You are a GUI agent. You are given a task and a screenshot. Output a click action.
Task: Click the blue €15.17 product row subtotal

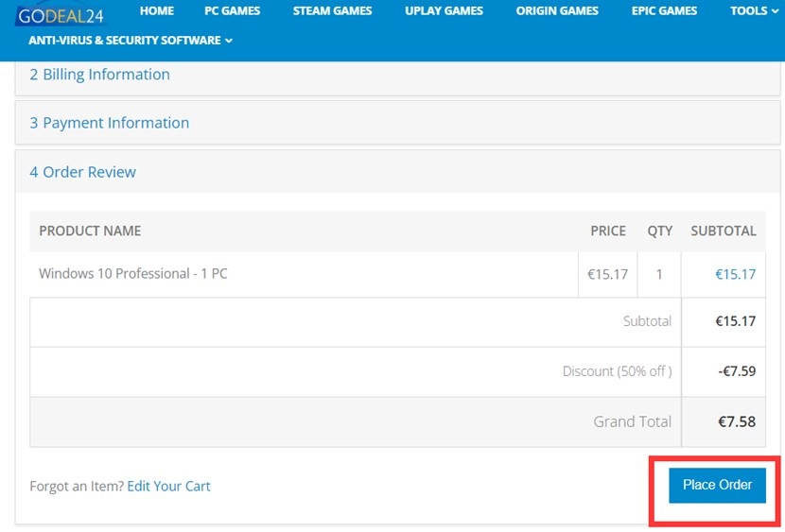pos(735,275)
